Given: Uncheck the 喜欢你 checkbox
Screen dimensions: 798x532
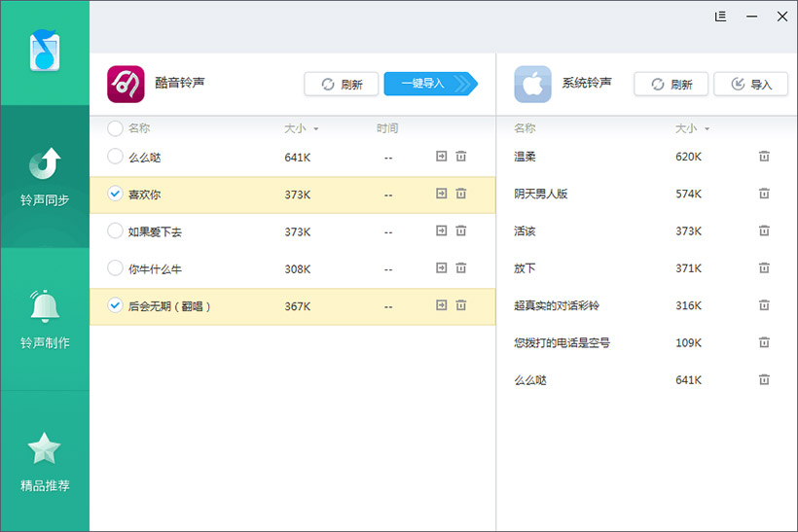Looking at the screenshot, I should (115, 195).
